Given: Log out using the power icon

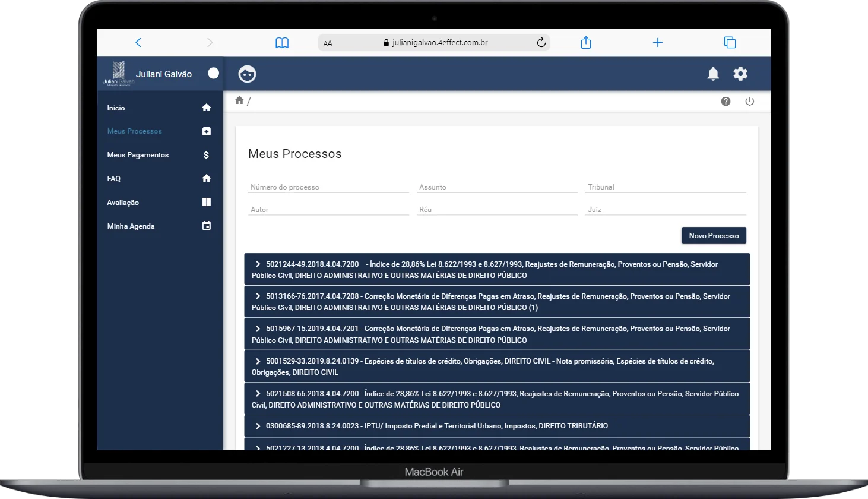Looking at the screenshot, I should (x=750, y=101).
